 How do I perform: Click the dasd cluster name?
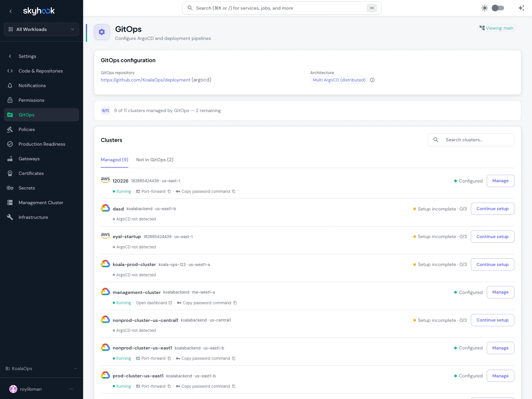tap(118, 209)
